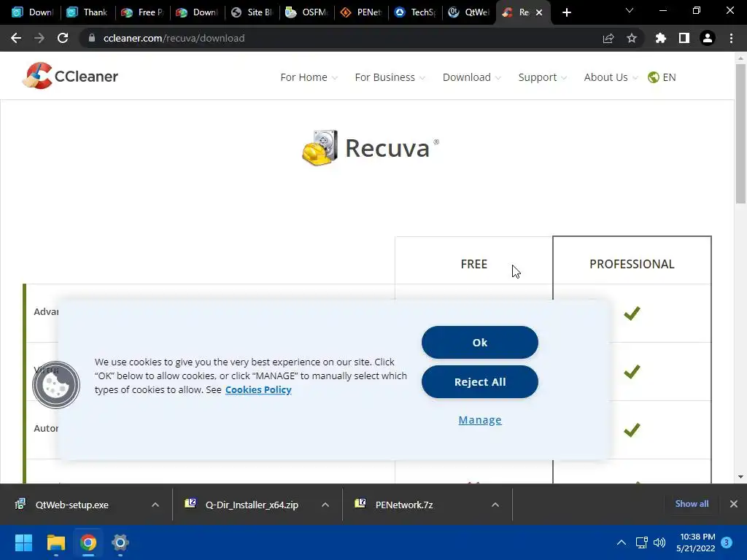
Task: Open downloaded PENetwork.7z file
Action: point(404,505)
